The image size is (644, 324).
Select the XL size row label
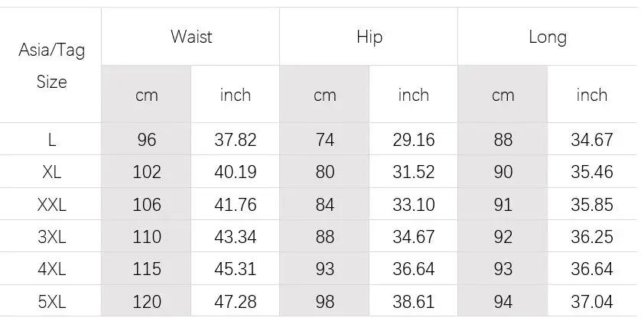coord(52,172)
